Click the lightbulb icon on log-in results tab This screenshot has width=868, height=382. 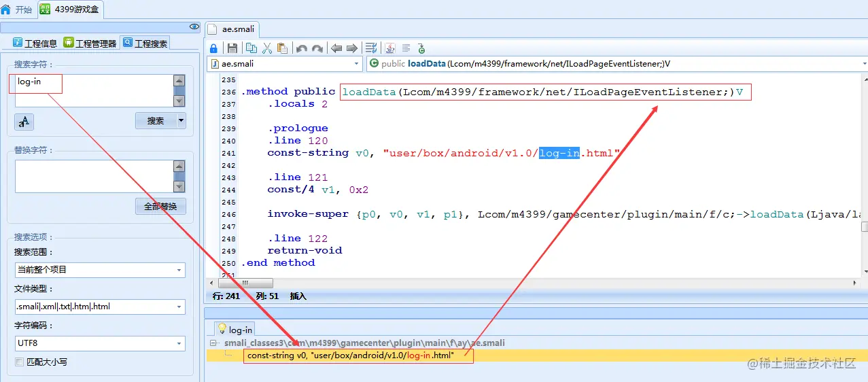click(x=222, y=329)
